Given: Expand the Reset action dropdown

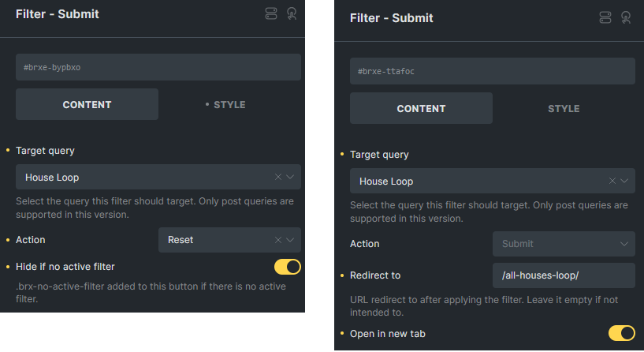Looking at the screenshot, I should pos(291,240).
